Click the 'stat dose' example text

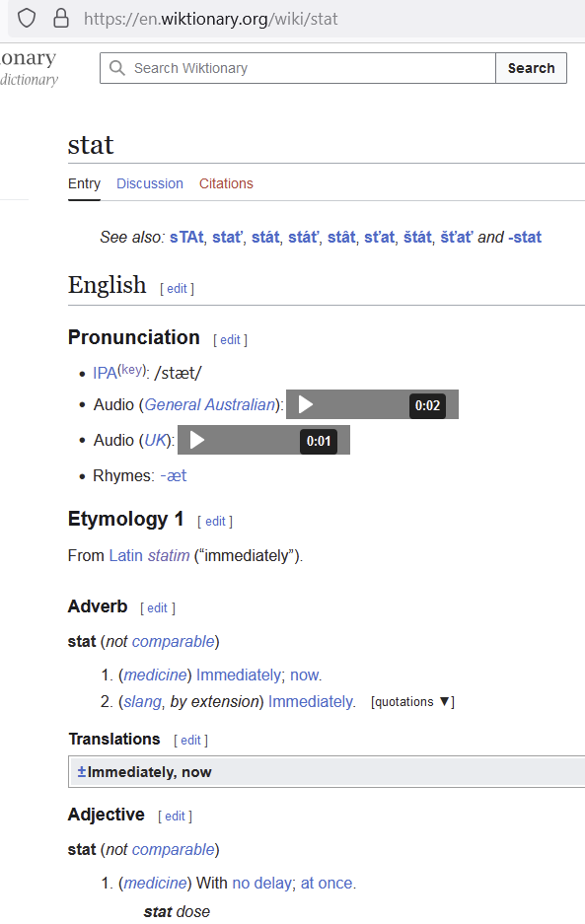tap(177, 911)
